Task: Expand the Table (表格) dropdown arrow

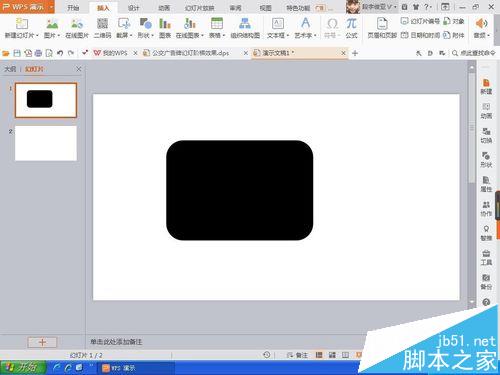Action: 224,35
